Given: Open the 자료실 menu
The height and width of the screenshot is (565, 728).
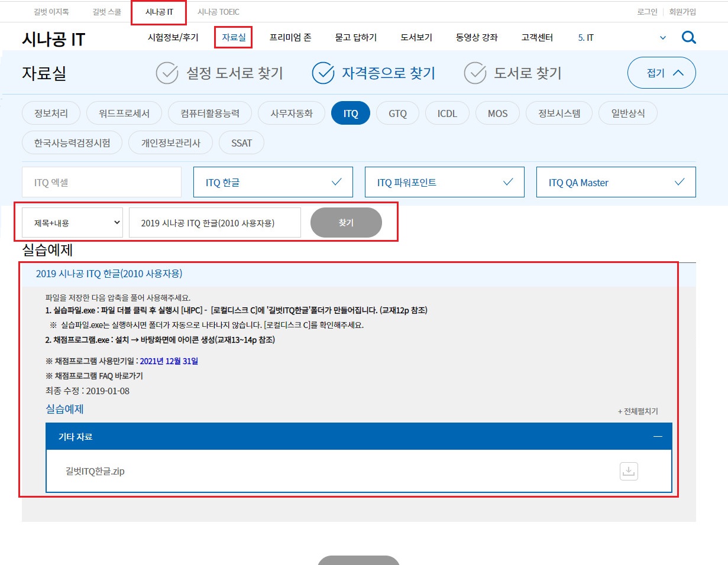Looking at the screenshot, I should click(234, 37).
